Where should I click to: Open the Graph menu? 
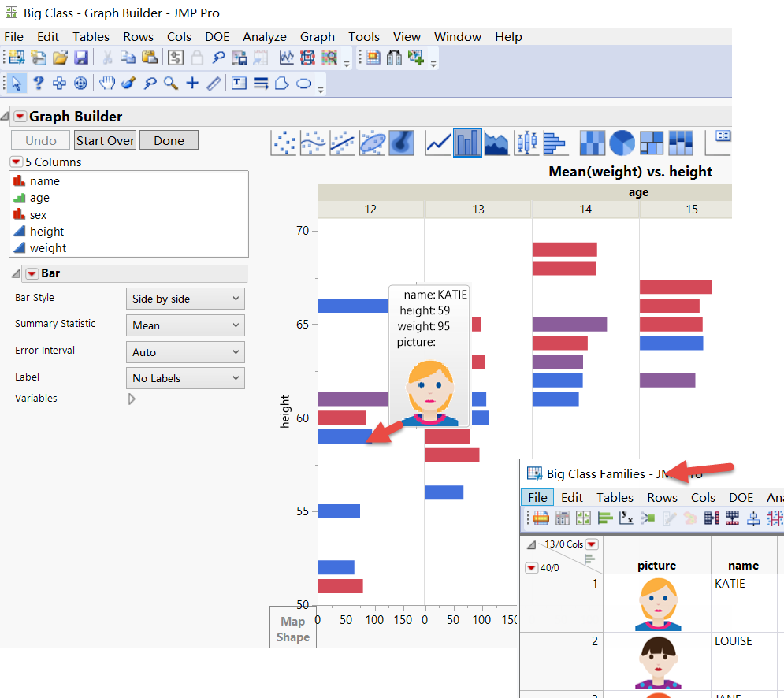(x=317, y=36)
